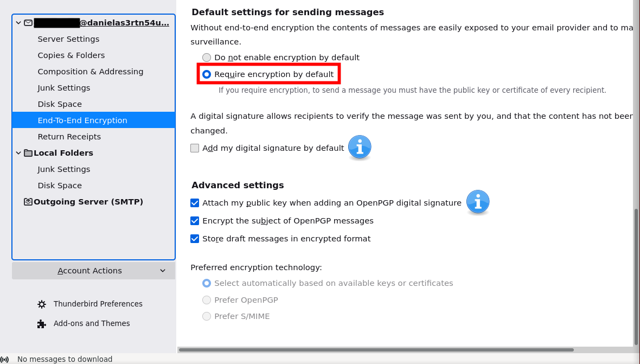Click info icon beside attach public key option
The height and width of the screenshot is (364, 640).
point(477,202)
